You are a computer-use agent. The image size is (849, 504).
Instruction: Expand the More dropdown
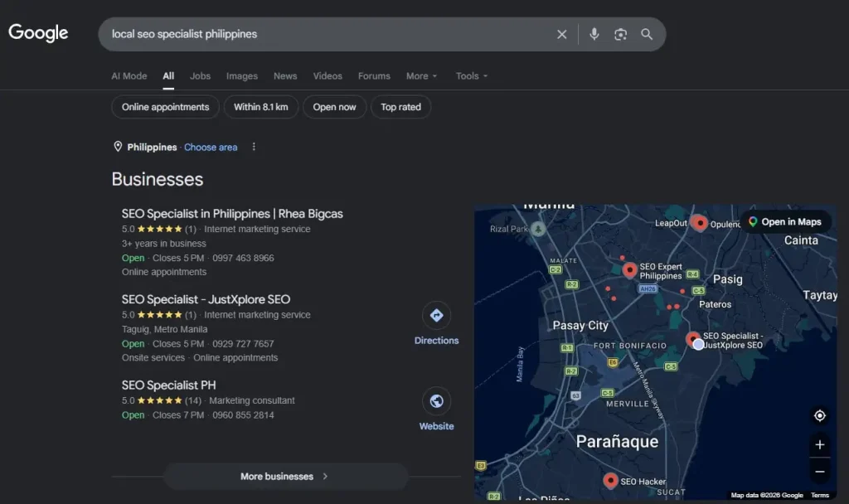(x=421, y=76)
